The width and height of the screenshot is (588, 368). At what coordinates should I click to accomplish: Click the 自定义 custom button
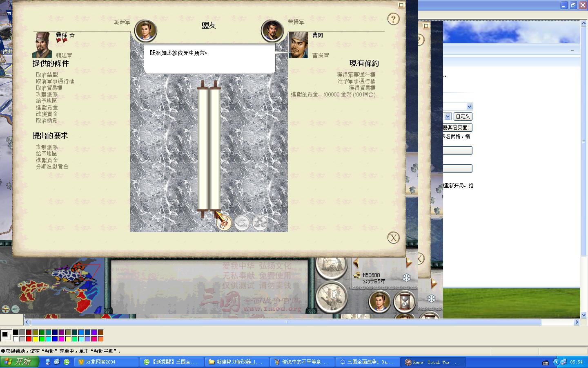tap(463, 117)
